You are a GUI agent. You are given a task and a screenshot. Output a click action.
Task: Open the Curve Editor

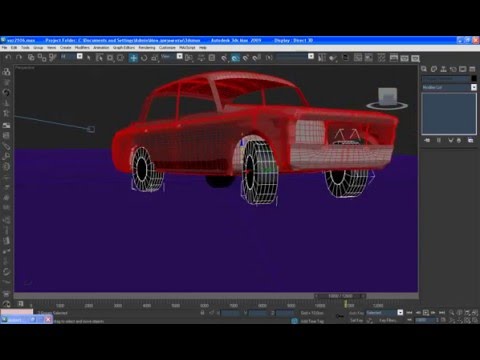358,58
